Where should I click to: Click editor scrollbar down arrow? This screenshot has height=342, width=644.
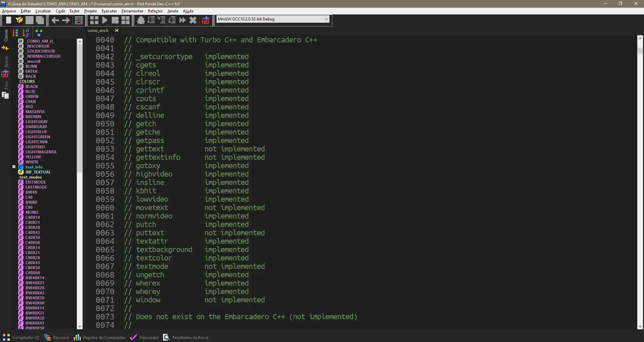coord(640,326)
